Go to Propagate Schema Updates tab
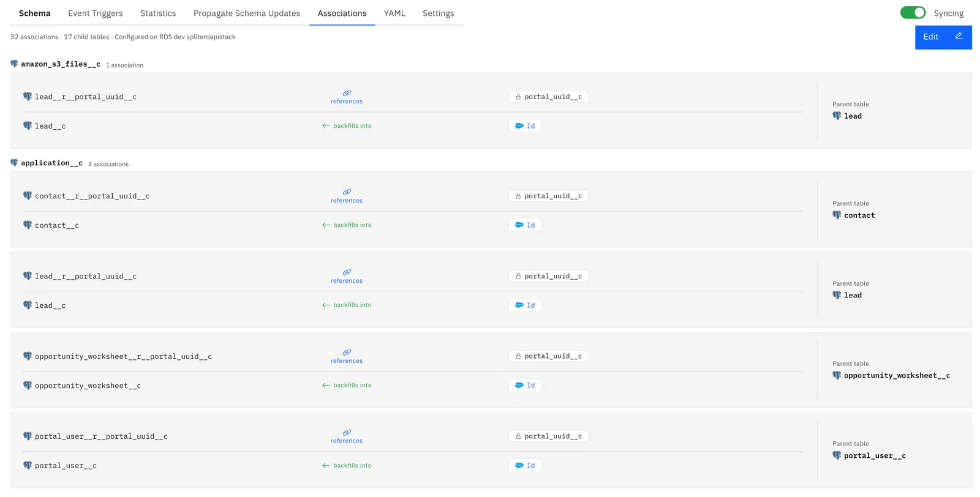 [247, 13]
